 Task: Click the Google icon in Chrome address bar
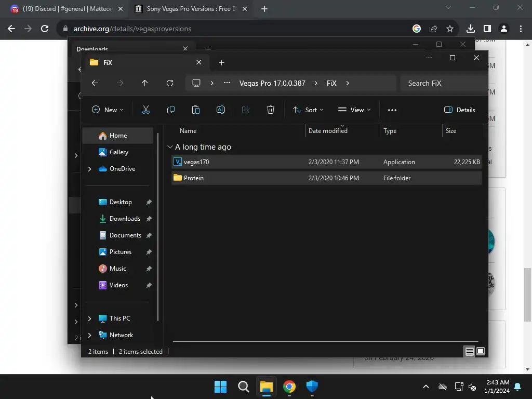(x=417, y=29)
